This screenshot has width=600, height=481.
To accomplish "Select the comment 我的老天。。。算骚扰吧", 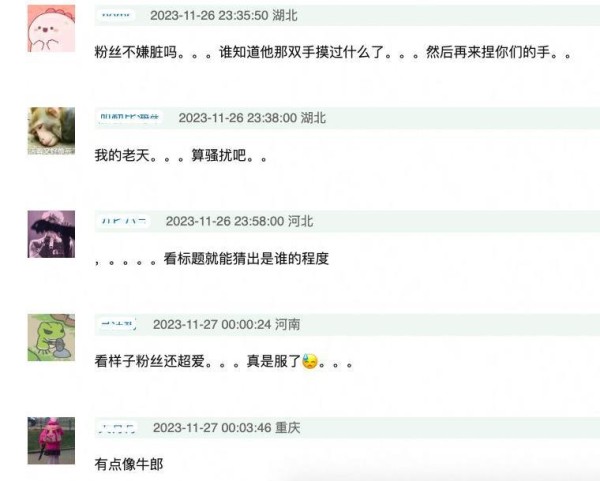I will coord(181,155).
